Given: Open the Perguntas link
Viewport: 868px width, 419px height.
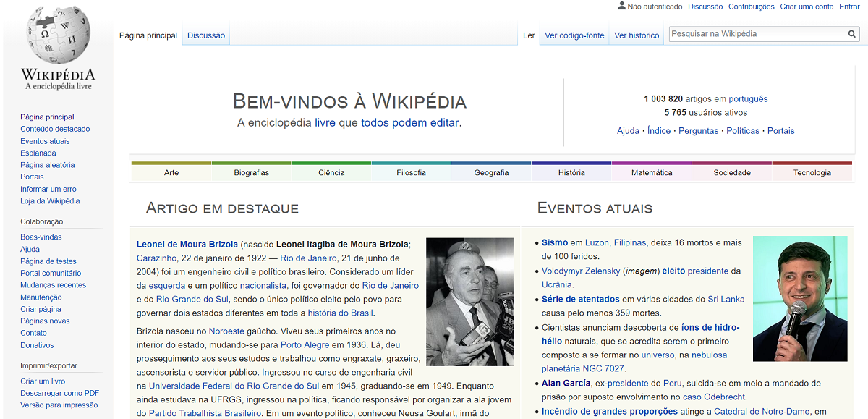Looking at the screenshot, I should (x=699, y=131).
